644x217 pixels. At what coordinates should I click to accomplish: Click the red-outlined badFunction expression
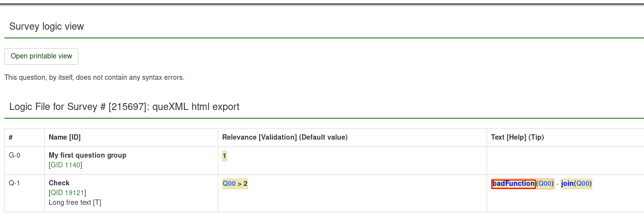click(x=513, y=183)
